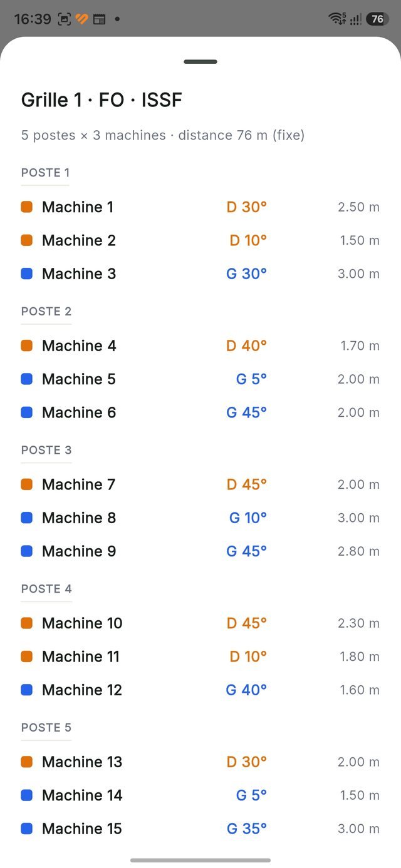Select the blue marker for Machine 15

(26, 829)
